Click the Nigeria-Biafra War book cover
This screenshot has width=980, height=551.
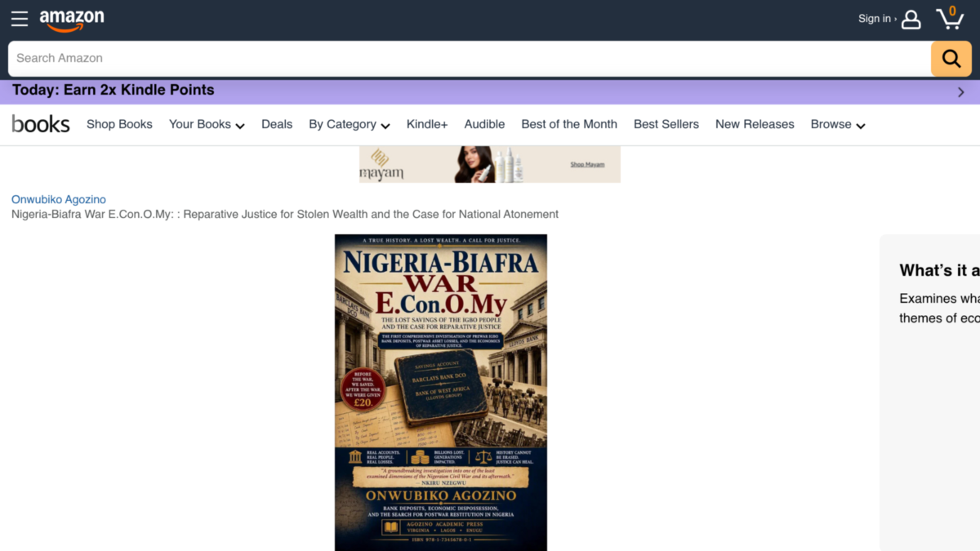click(441, 393)
